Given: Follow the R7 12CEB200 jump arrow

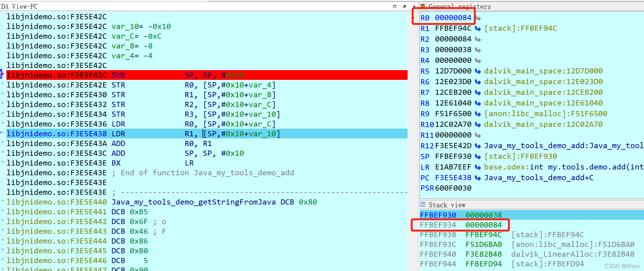Looking at the screenshot, I should pyautogui.click(x=478, y=93).
